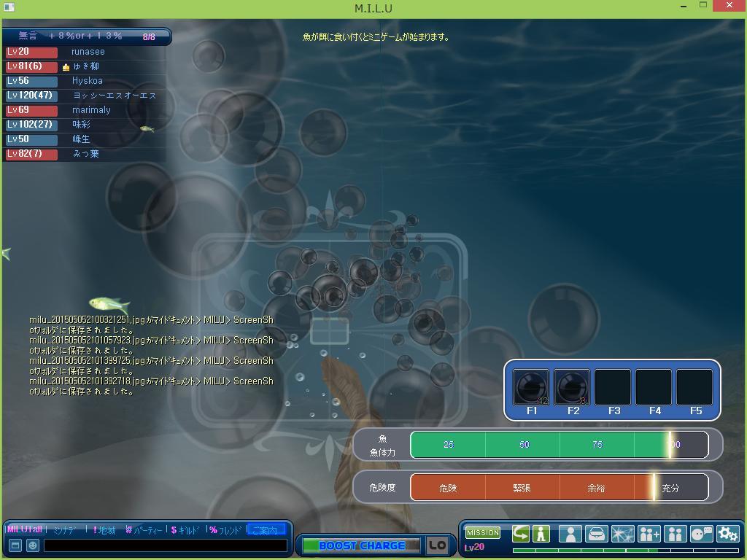Open the chat speech bubble icon
Image resolution: width=747 pixels, height=560 pixels.
(x=701, y=534)
